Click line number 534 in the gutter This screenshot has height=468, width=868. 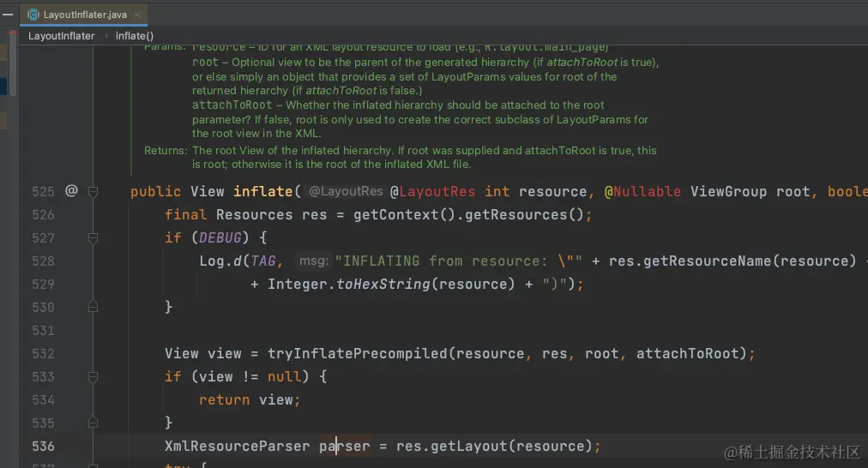pyautogui.click(x=43, y=400)
